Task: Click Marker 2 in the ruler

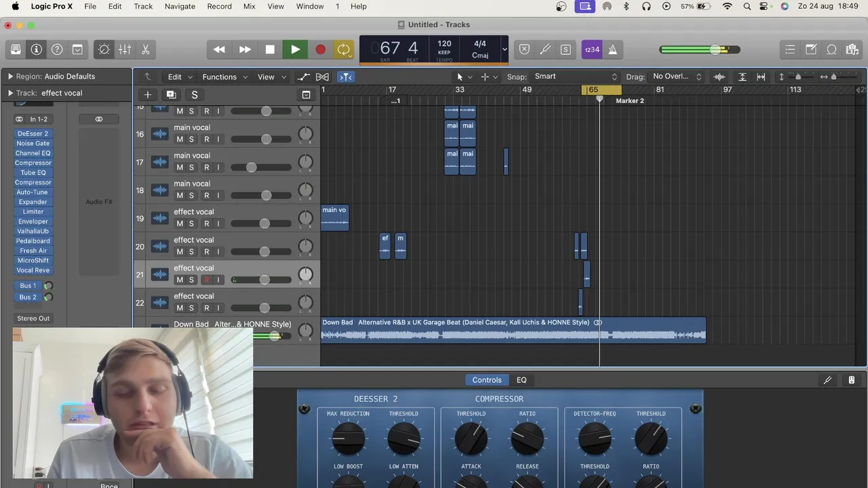Action: coord(630,101)
